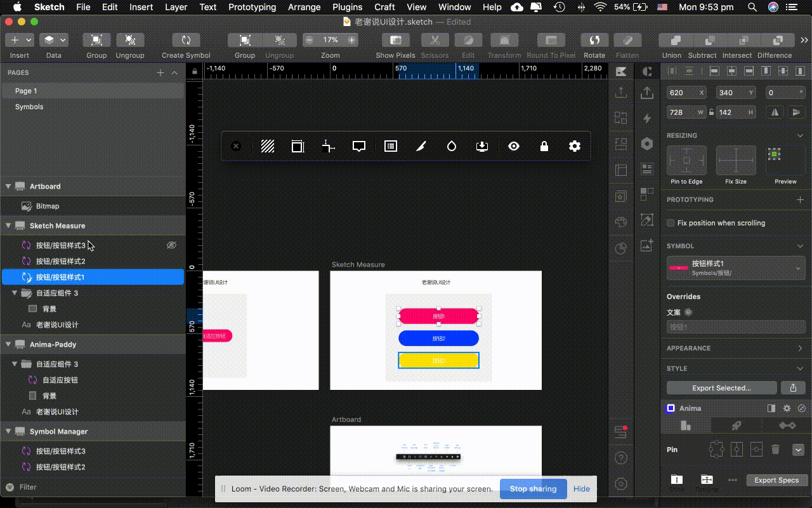This screenshot has width=812, height=508.
Task: Click the mark size icon in Measure toolbar
Action: coord(298,146)
